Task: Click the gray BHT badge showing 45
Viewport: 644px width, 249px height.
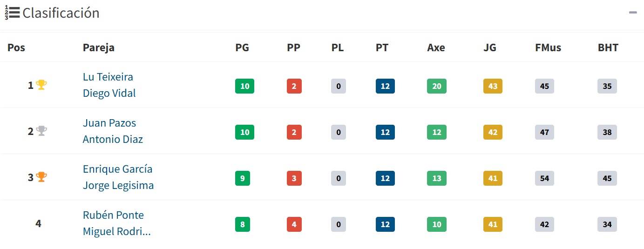Action: 607,178
